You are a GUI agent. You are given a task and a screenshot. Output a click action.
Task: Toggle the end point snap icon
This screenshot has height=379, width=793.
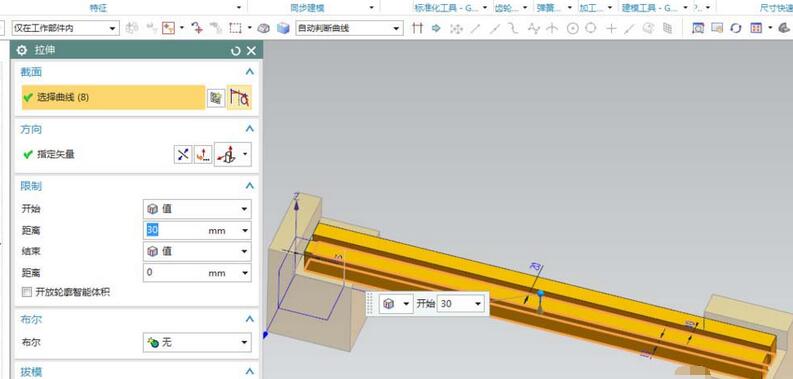click(475, 28)
